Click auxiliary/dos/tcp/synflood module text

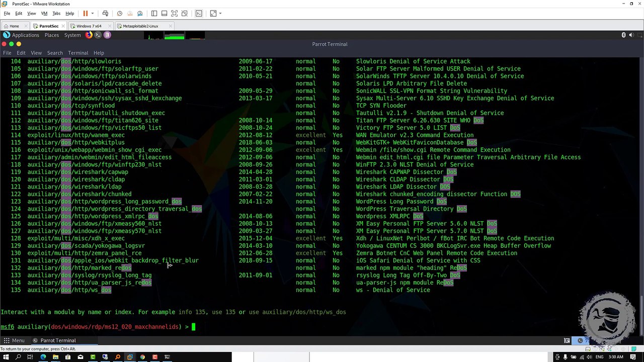pyautogui.click(x=71, y=106)
